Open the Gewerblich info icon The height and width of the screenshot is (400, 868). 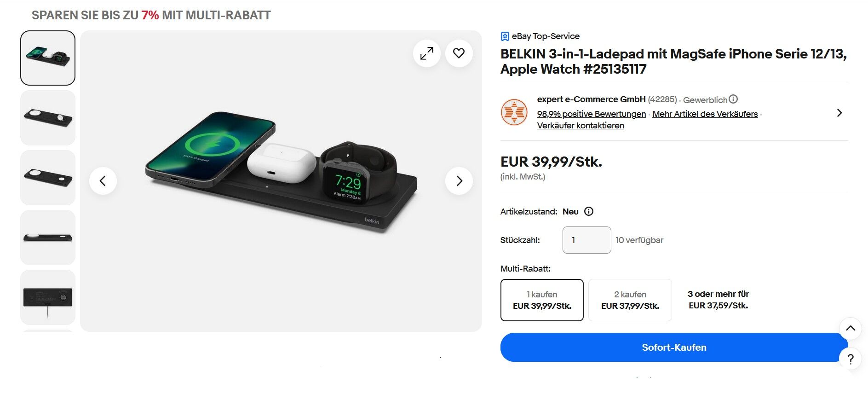734,99
